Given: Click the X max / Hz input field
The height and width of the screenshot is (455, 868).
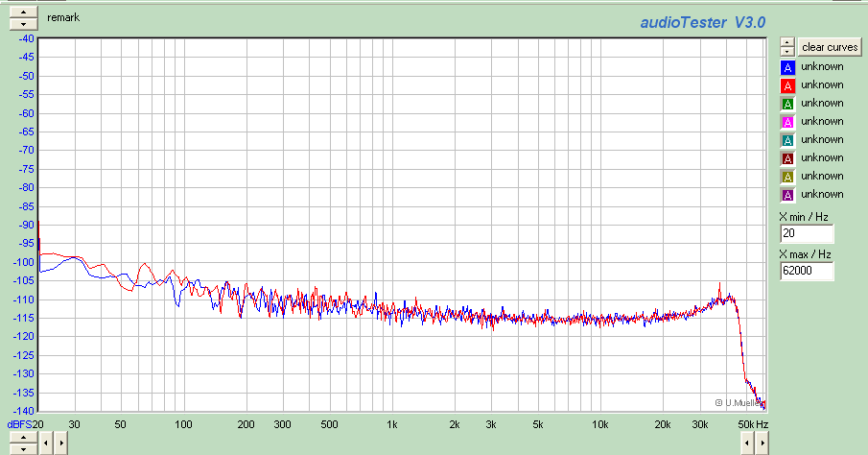Looking at the screenshot, I should pyautogui.click(x=807, y=271).
